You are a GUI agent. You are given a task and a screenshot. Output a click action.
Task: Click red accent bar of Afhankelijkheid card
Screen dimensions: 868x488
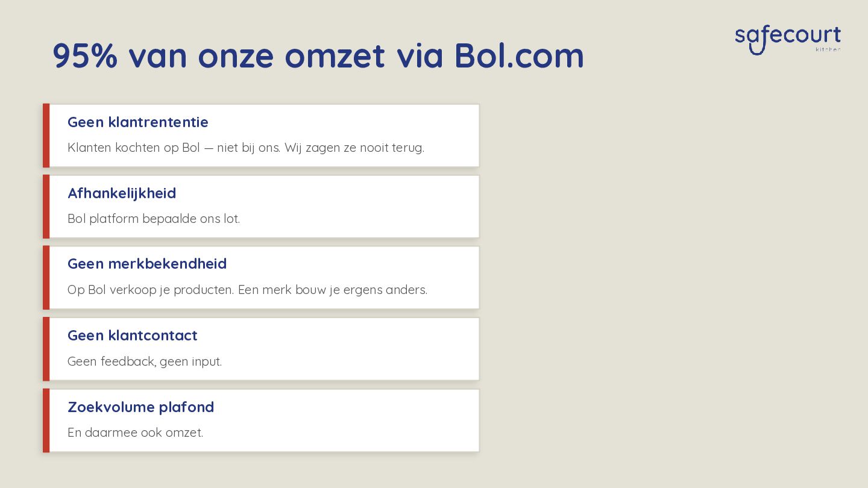(46, 207)
